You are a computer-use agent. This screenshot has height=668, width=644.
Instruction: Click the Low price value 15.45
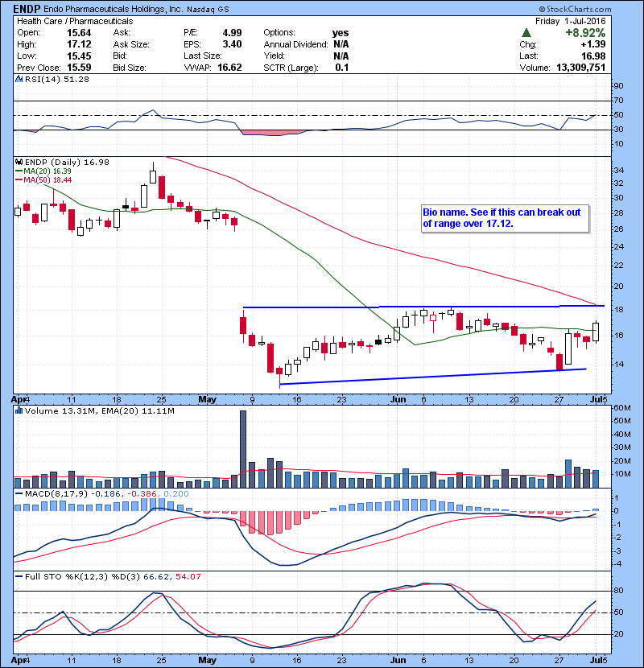pos(79,56)
